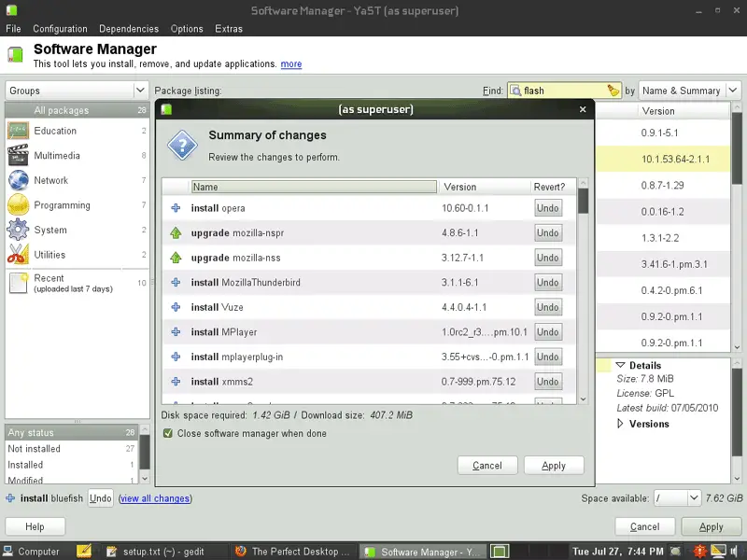Click the volume speaker tray icon

(736, 551)
